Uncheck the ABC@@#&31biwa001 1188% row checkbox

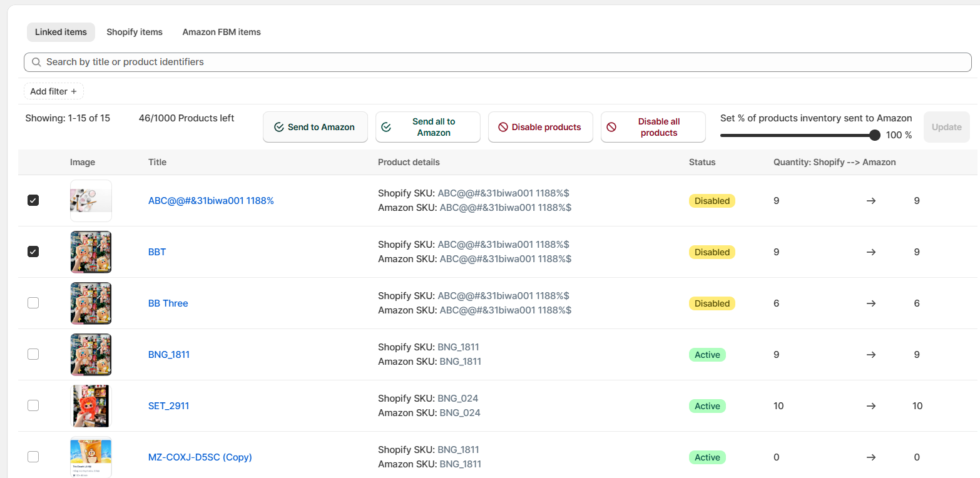click(33, 201)
